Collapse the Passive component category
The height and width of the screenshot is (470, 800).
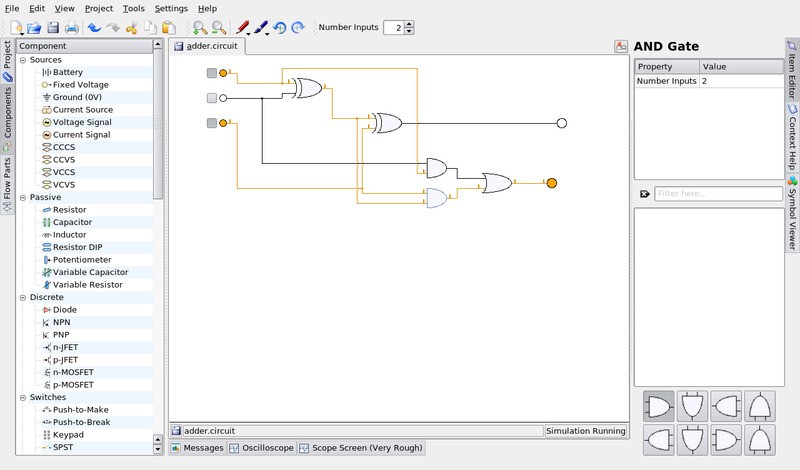[x=22, y=197]
